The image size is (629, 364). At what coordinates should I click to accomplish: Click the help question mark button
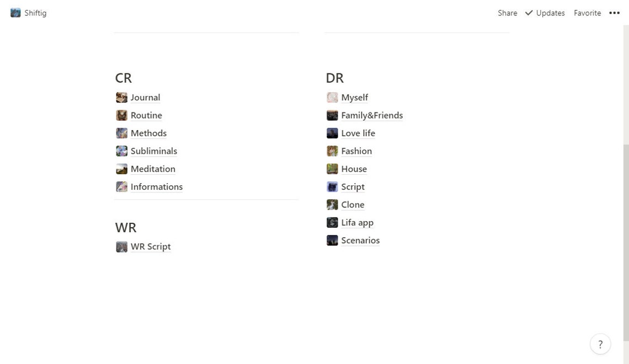(600, 344)
